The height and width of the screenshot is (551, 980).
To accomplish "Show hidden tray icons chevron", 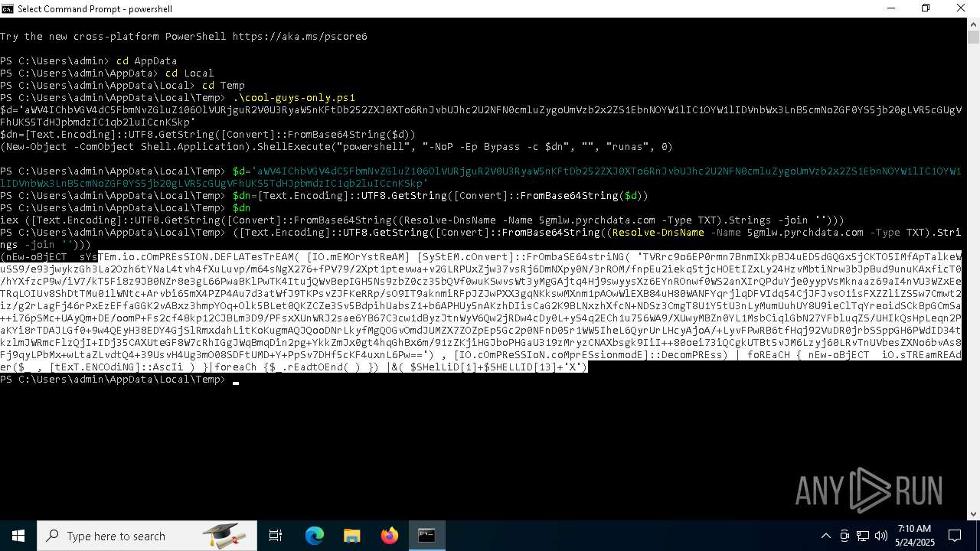I will (x=825, y=536).
